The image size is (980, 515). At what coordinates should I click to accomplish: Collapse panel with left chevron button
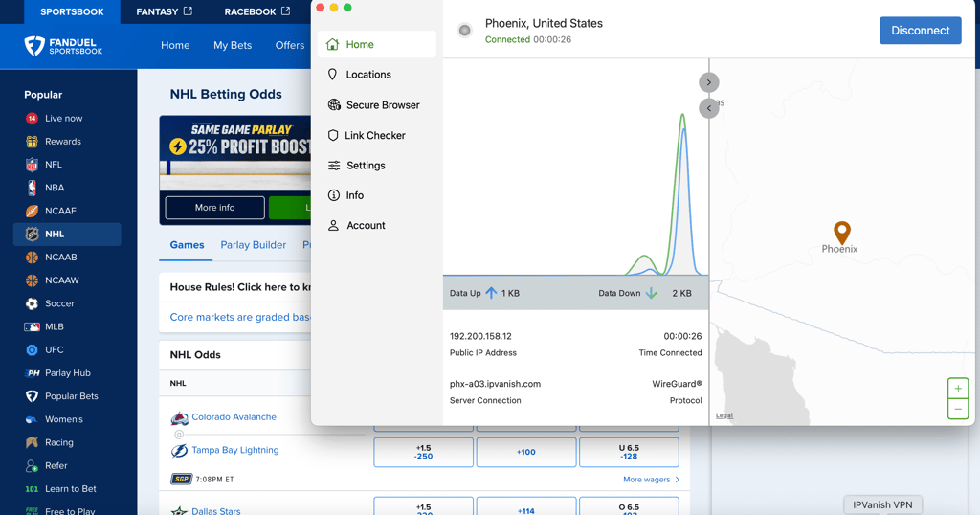709,108
